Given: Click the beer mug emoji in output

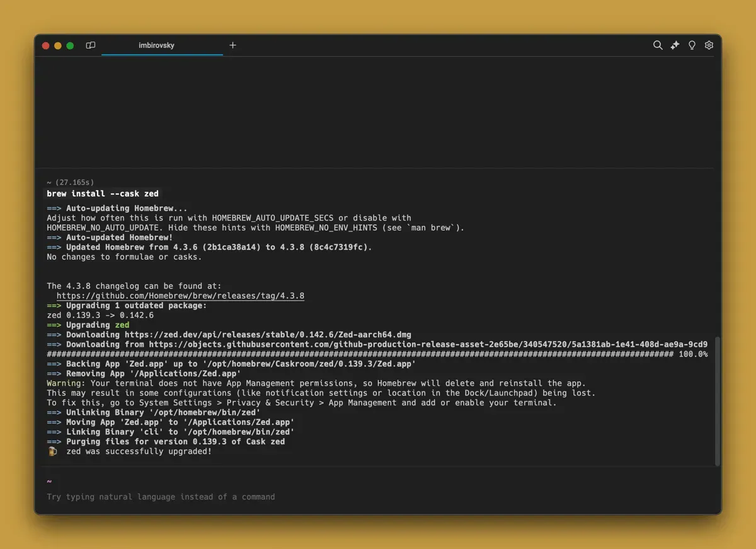Looking at the screenshot, I should (52, 451).
